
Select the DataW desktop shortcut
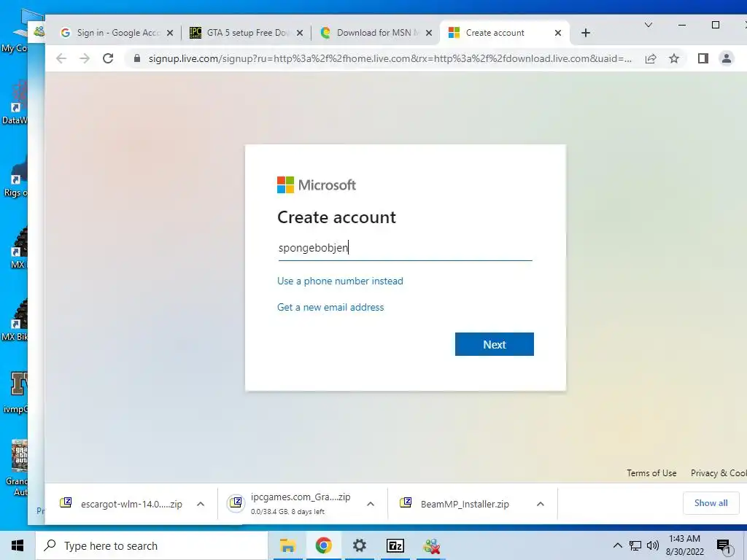[15, 104]
